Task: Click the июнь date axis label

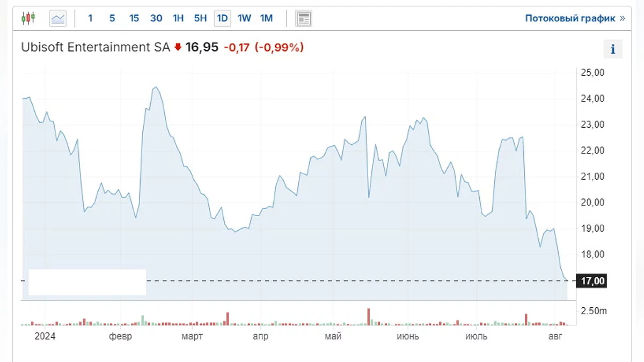Action: coord(408,336)
